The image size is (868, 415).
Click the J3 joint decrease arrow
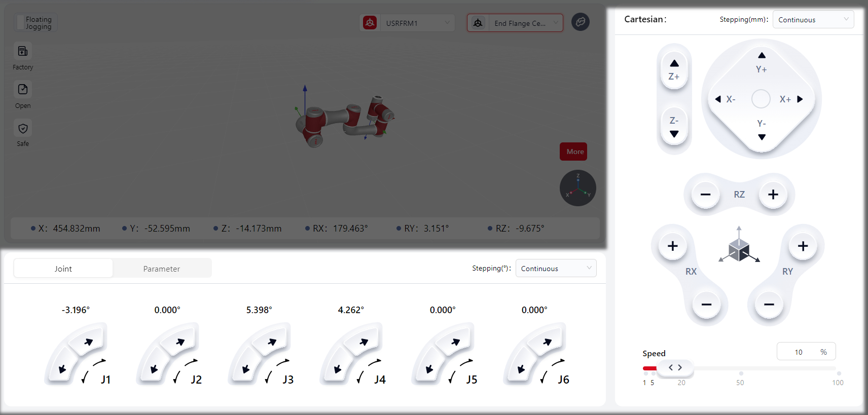(x=245, y=369)
